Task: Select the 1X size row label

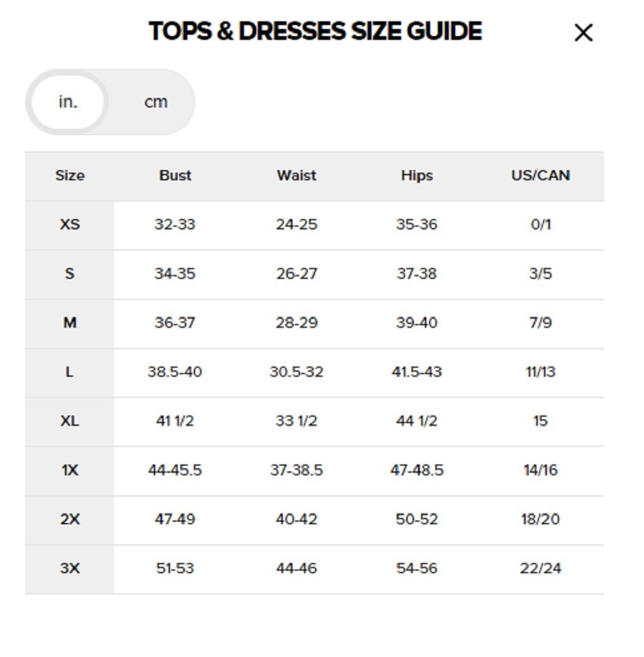Action: tap(70, 470)
